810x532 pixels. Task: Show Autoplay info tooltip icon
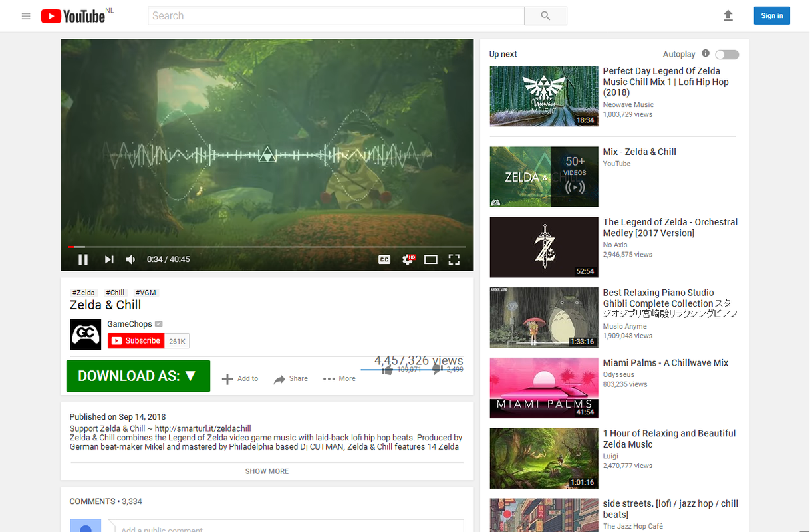click(706, 53)
